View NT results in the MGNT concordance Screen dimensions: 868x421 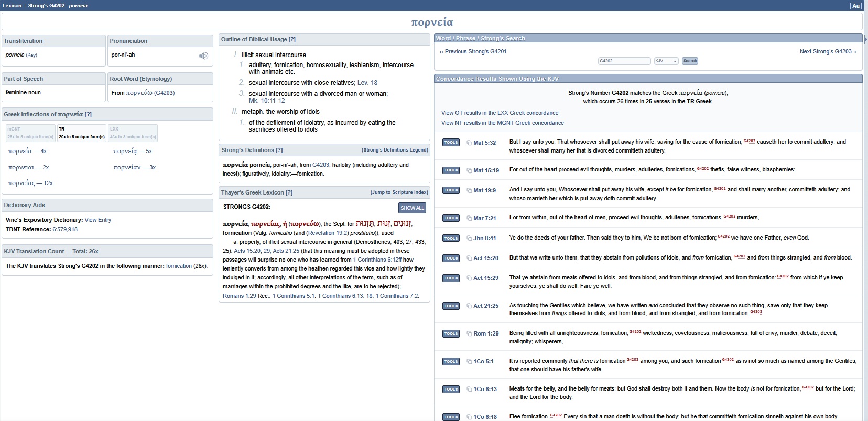coord(503,123)
